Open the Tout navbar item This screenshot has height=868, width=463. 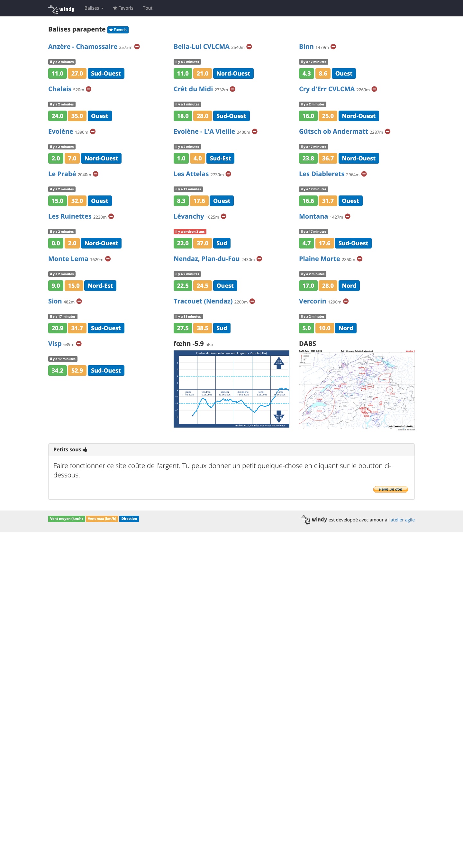148,8
